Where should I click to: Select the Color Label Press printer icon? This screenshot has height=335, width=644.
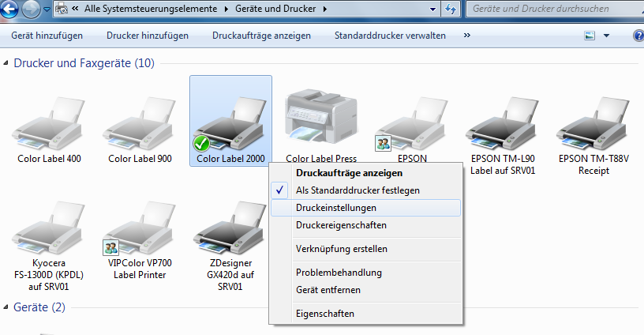[321, 116]
